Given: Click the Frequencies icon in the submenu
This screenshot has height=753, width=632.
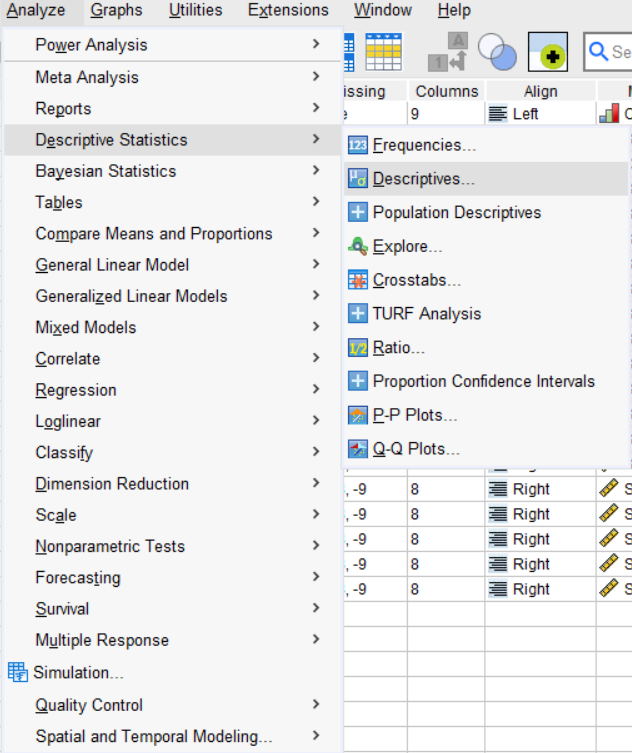Looking at the screenshot, I should click(358, 145).
